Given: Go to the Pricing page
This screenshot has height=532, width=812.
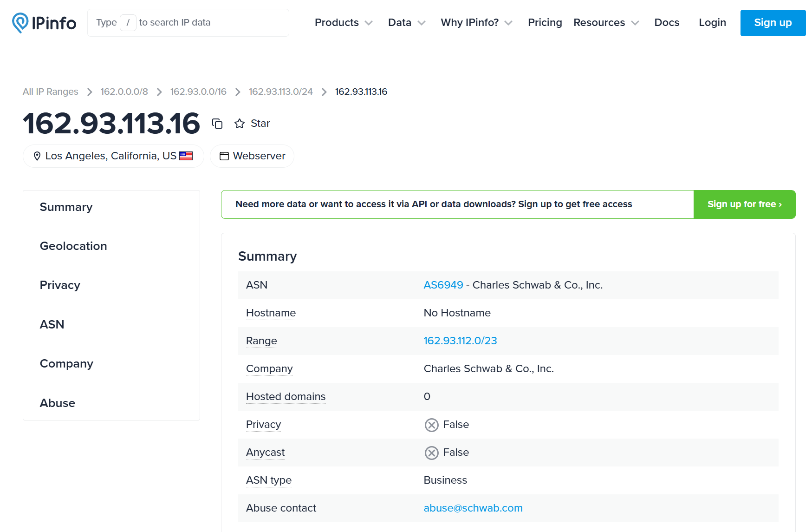Looking at the screenshot, I should (x=545, y=23).
